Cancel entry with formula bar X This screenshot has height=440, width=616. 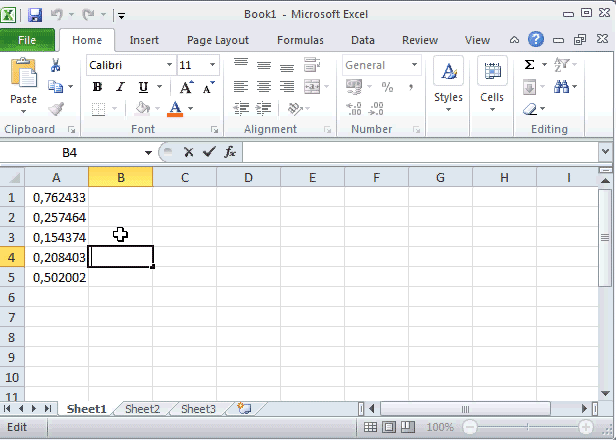[x=187, y=152]
